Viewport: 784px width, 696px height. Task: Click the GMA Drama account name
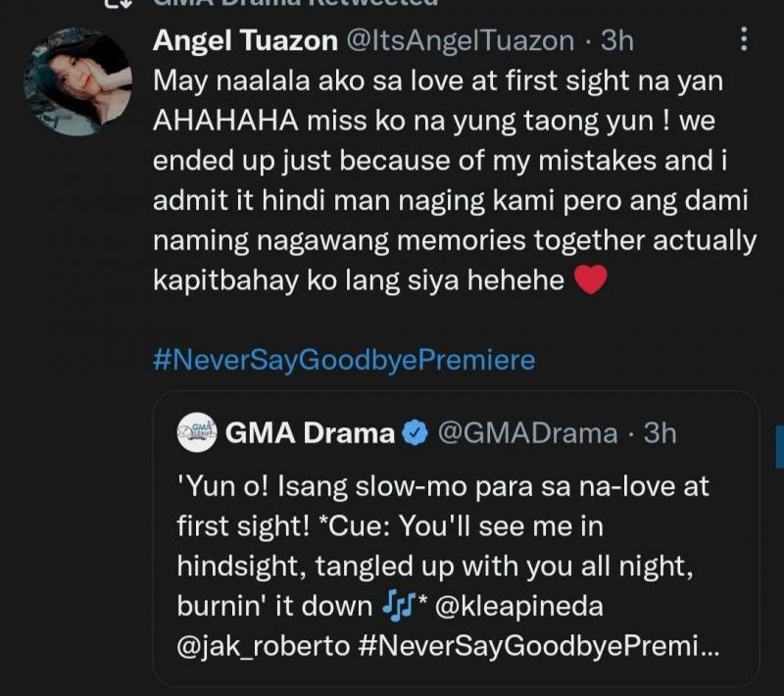click(310, 432)
